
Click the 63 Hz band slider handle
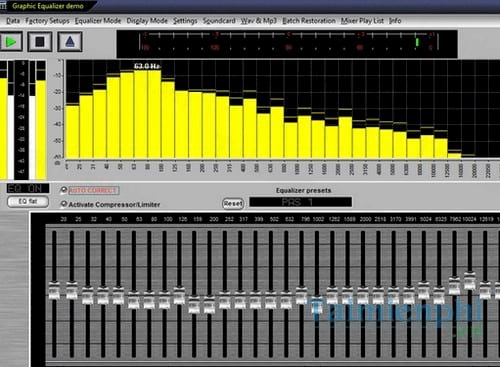pos(134,300)
